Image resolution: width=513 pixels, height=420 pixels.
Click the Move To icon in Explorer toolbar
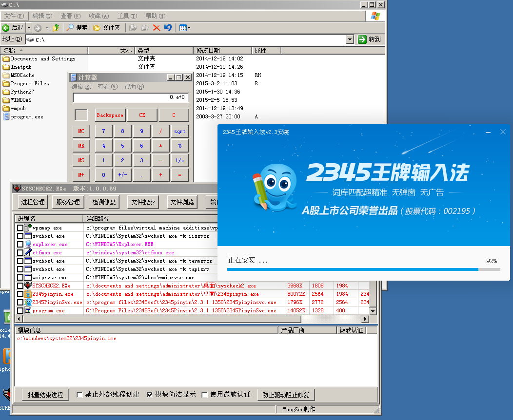click(133, 28)
